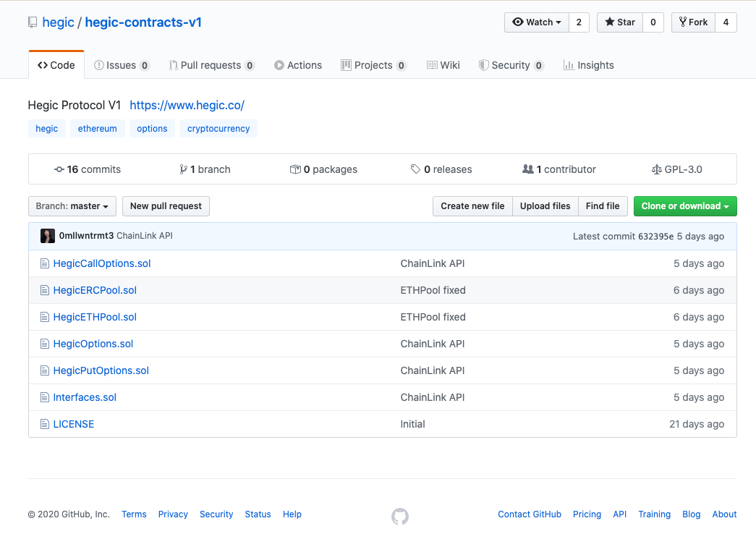Open the Wiki tab
This screenshot has width=756, height=547.
point(443,65)
